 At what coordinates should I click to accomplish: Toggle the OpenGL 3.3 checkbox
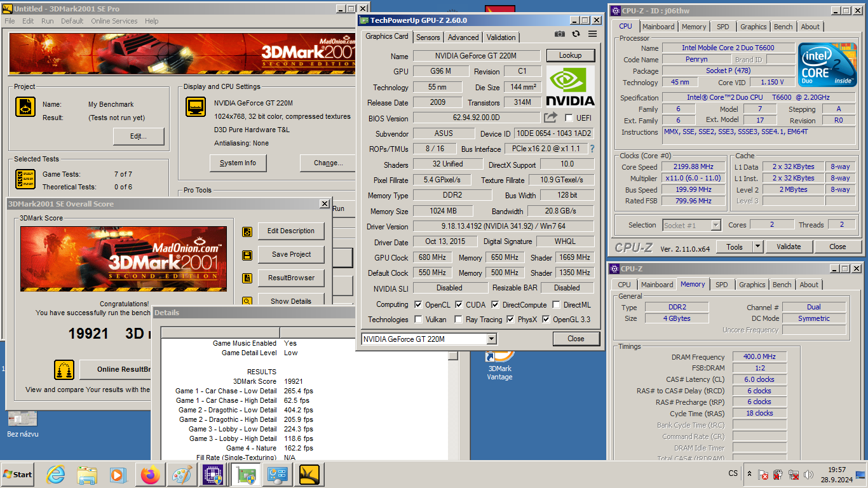(x=546, y=320)
